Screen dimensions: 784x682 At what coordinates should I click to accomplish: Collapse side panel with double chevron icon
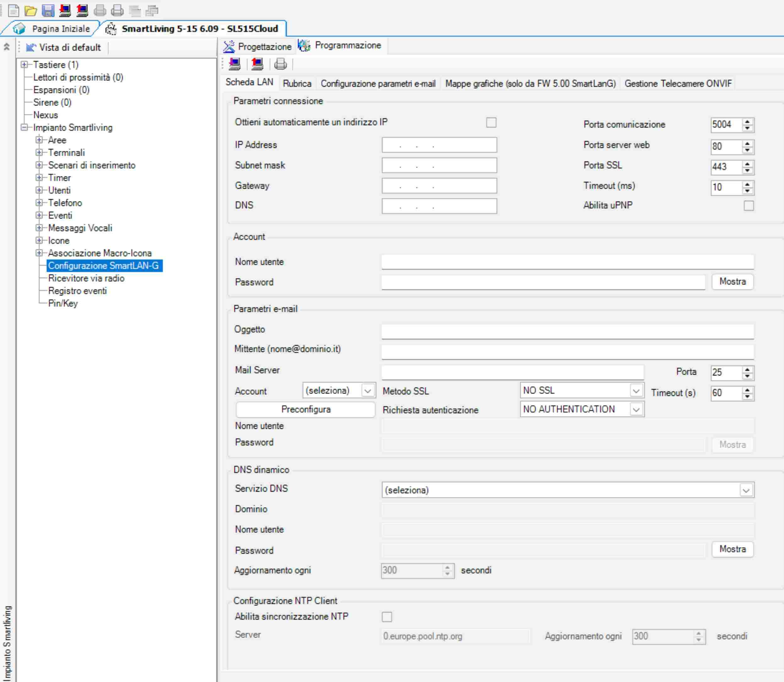point(7,47)
